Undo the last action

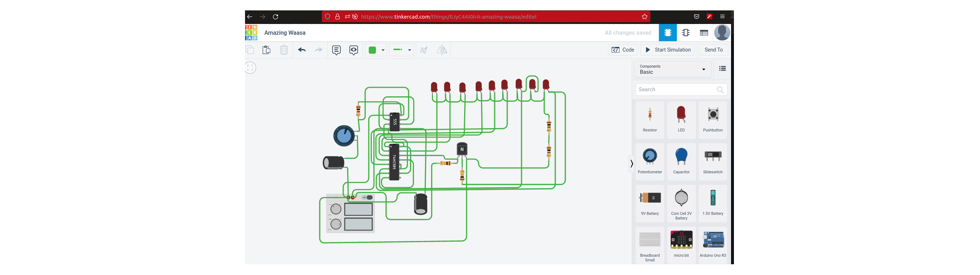click(302, 50)
